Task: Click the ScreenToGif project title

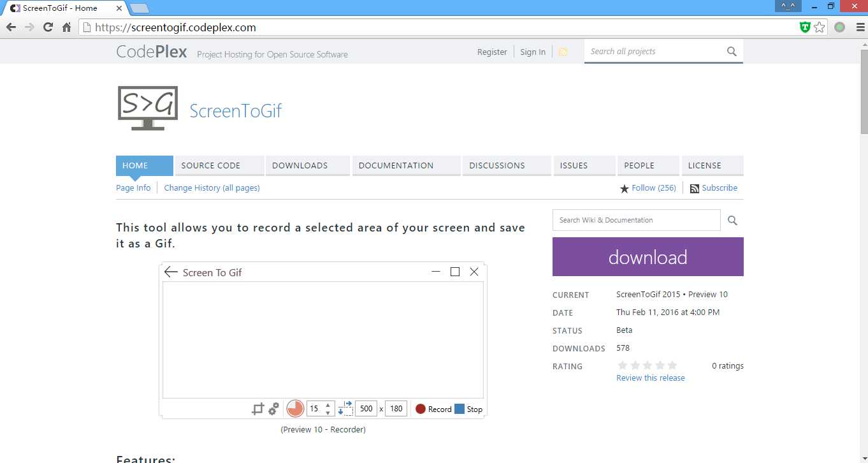Action: coord(236,111)
